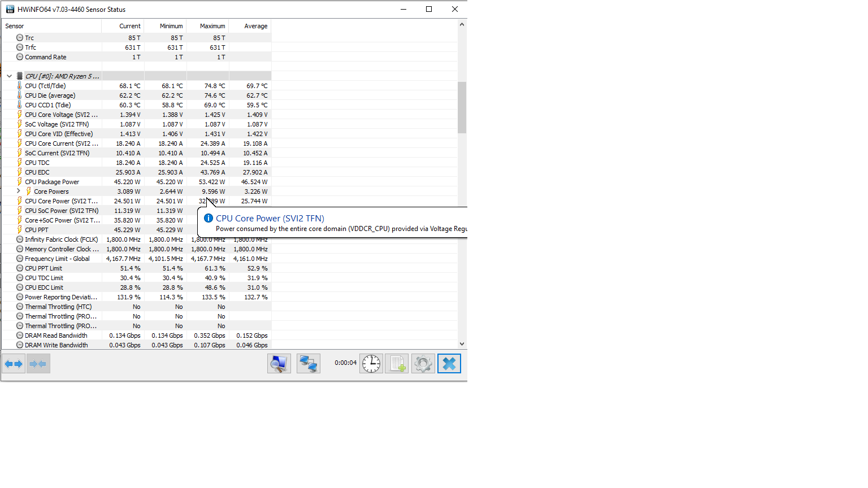This screenshot has width=868, height=488.
Task: Select the Power Reporting Deviation label
Action: point(61,297)
